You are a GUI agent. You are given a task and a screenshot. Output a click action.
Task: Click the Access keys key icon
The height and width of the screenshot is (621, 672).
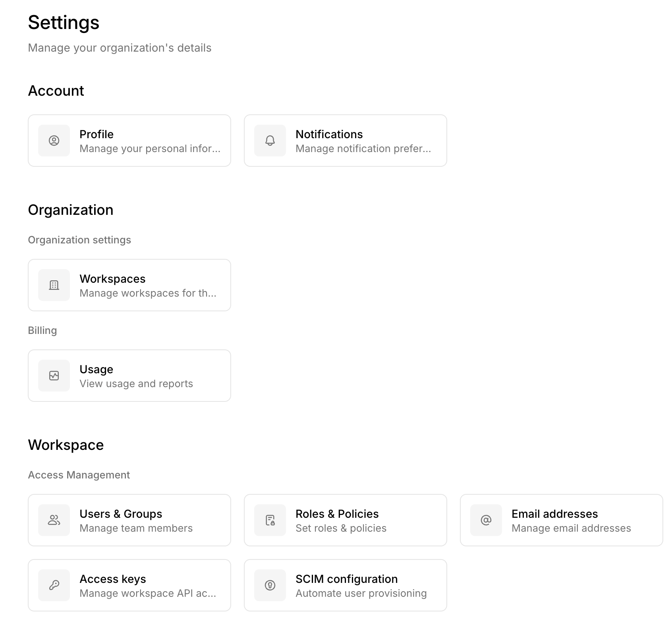[54, 585]
